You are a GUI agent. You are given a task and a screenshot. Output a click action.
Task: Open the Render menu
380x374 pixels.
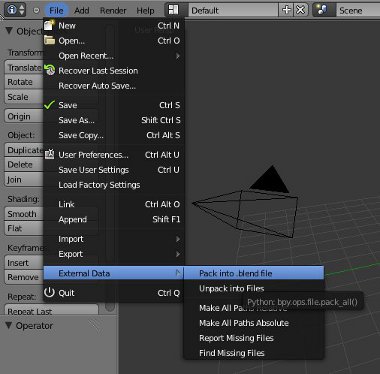point(113,10)
